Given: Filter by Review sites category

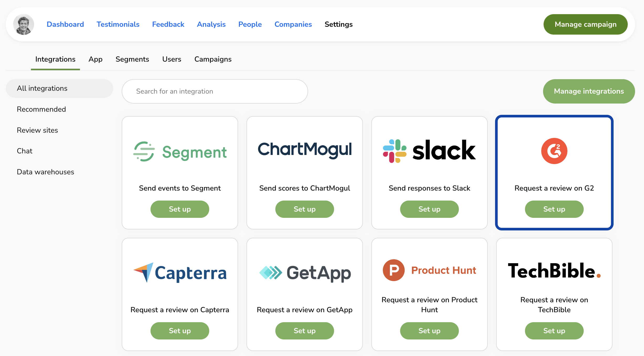Looking at the screenshot, I should tap(37, 130).
